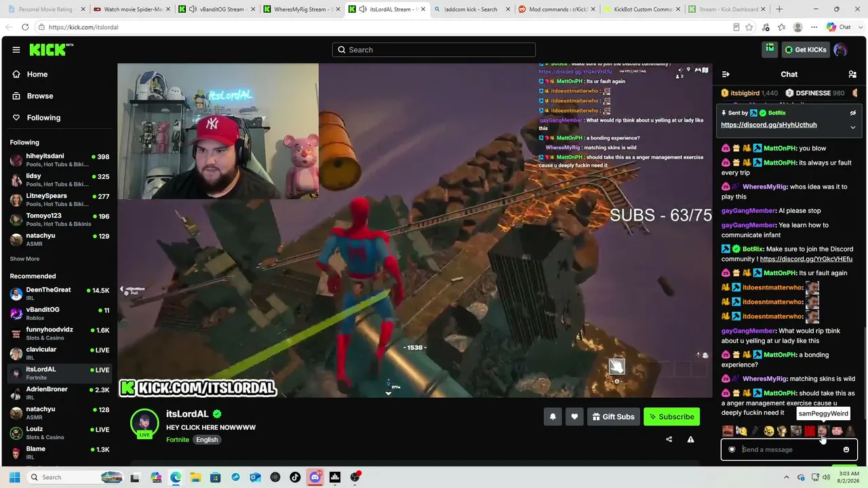This screenshot has height=488, width=868.
Task: Open the pinned discord.gg/sHyhUcthuh link
Action: point(769,125)
